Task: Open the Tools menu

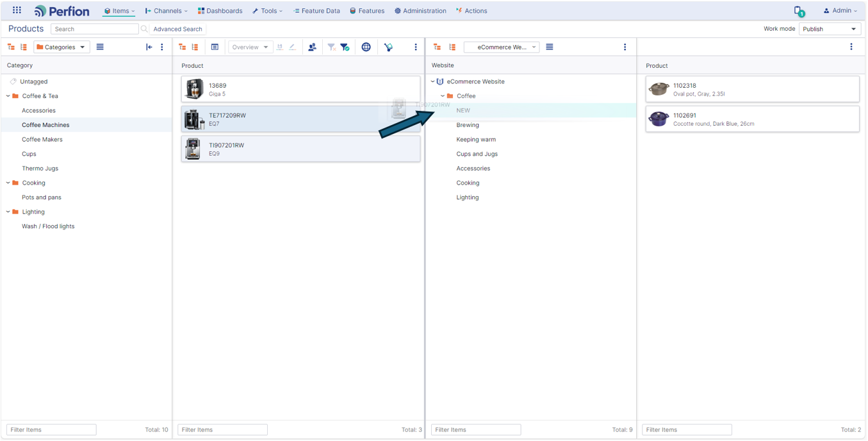Action: (268, 11)
